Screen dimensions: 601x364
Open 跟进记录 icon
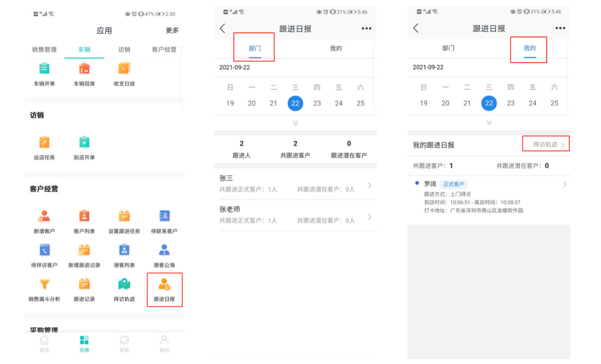tap(84, 284)
